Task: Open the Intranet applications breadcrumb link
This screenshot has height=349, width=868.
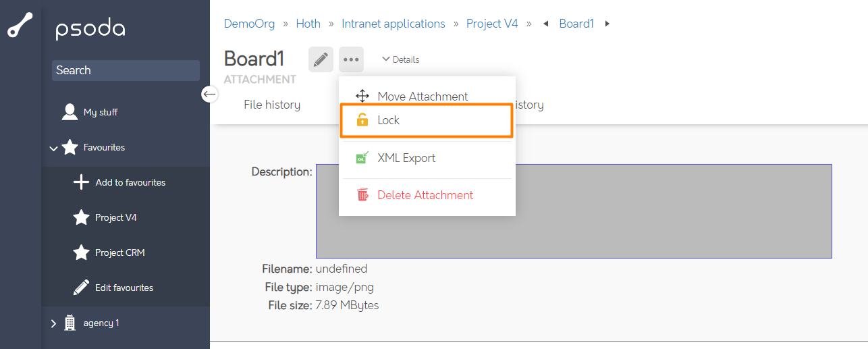Action: 393,24
